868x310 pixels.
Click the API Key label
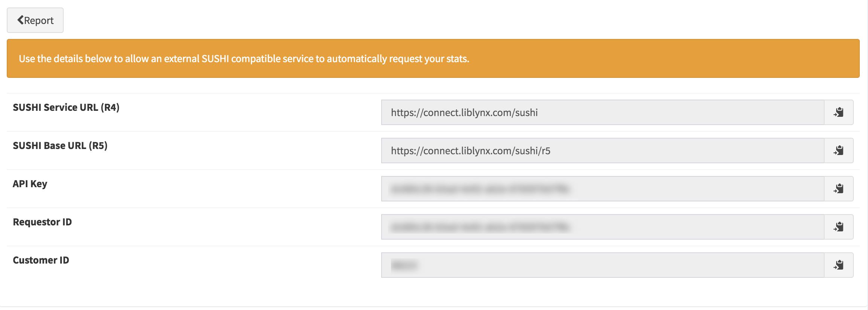[x=30, y=184]
